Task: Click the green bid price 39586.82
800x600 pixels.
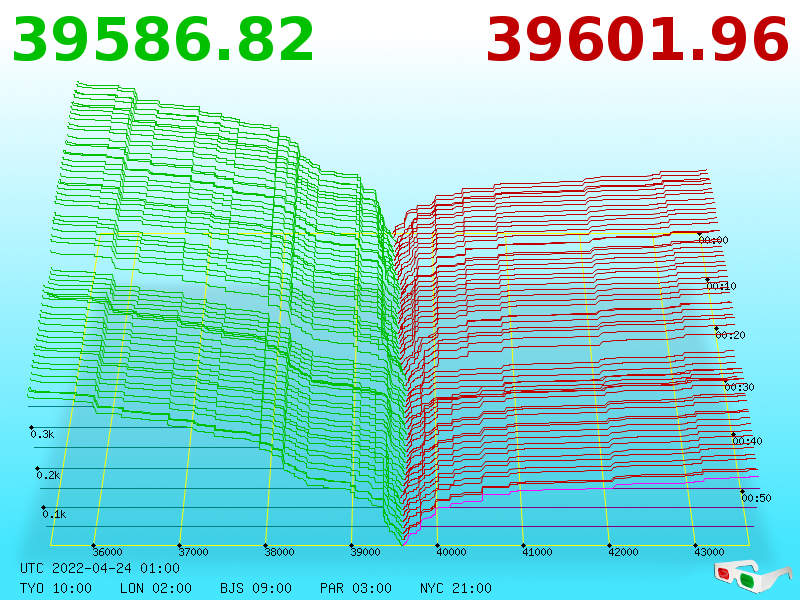Action: (x=163, y=40)
